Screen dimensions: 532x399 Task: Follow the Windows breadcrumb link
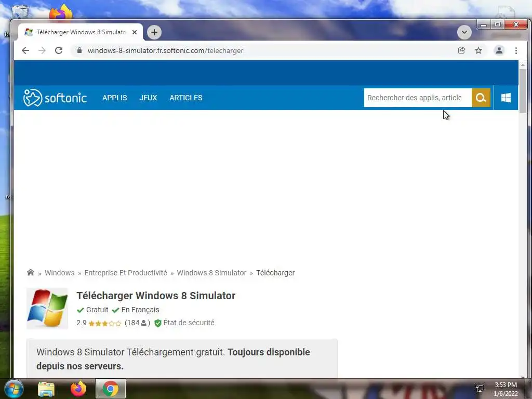(x=59, y=273)
